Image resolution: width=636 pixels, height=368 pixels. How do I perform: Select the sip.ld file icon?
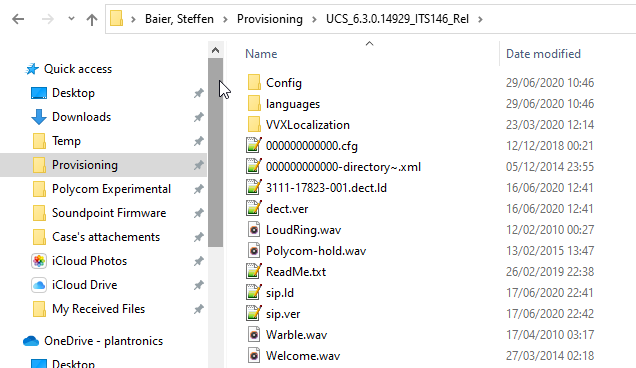(x=254, y=293)
